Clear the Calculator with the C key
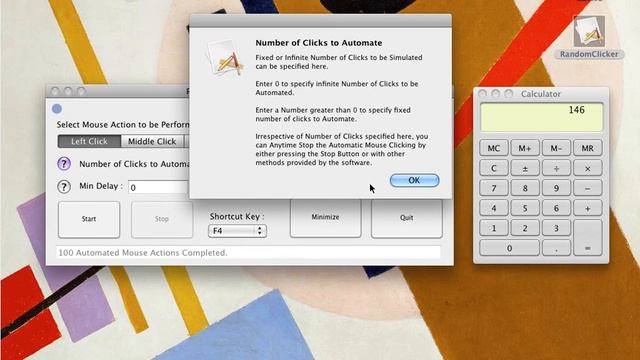 (x=493, y=168)
